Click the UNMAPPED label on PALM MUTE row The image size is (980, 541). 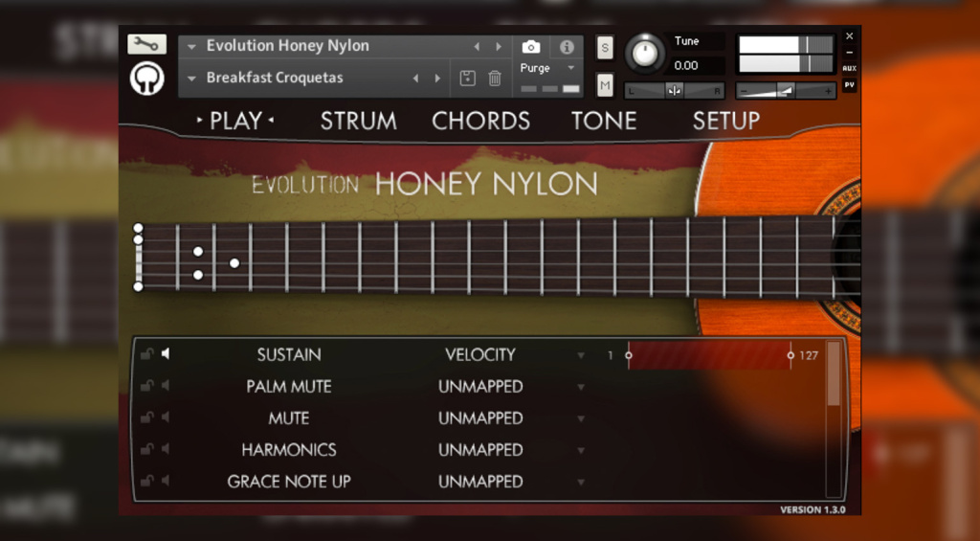tap(480, 387)
